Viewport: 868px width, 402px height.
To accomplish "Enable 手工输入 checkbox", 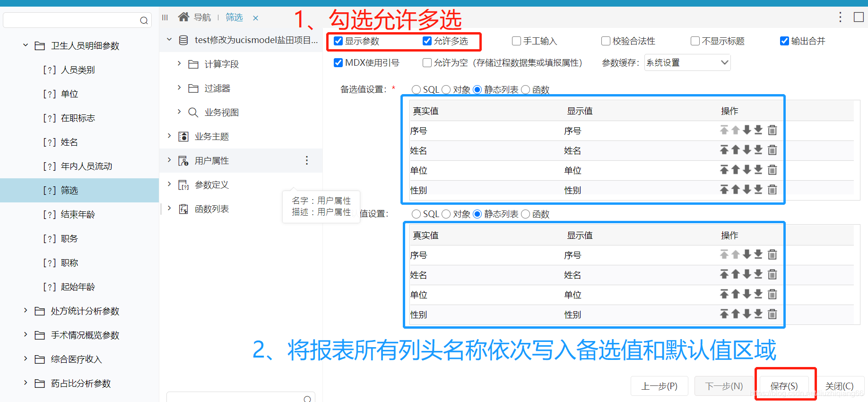I will (x=516, y=41).
